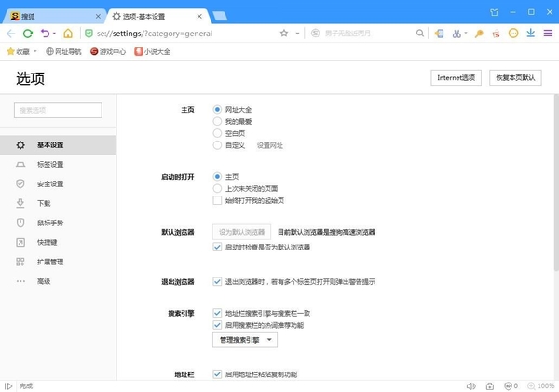Open the downloads arrow icon in toolbar
The image size is (559, 392).
[530, 33]
